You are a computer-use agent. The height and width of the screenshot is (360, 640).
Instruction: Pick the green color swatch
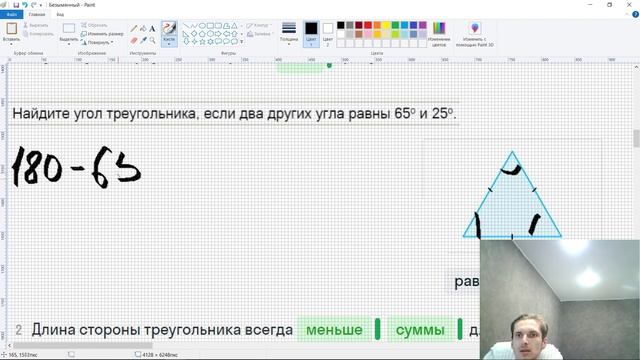coord(395,25)
